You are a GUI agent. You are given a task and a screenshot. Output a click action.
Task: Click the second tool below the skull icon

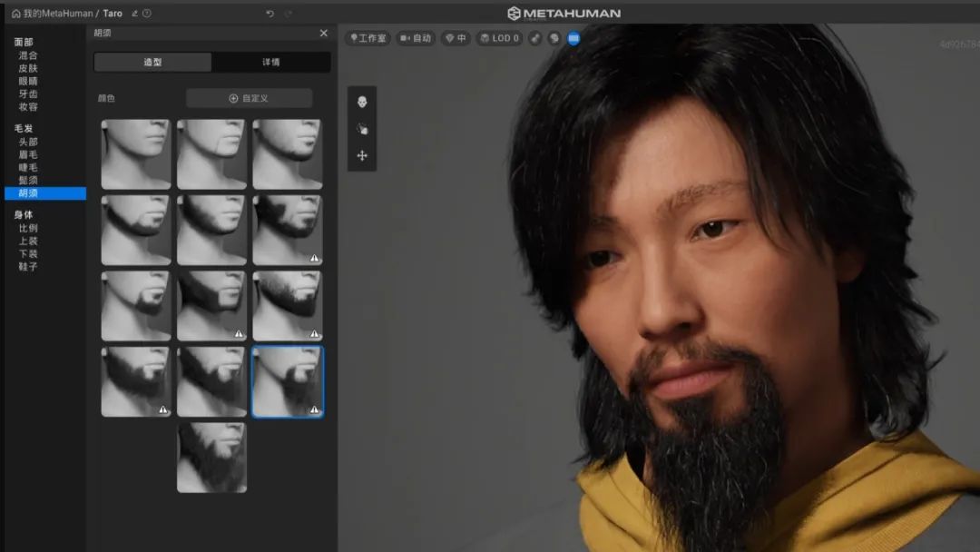pyautogui.click(x=362, y=129)
